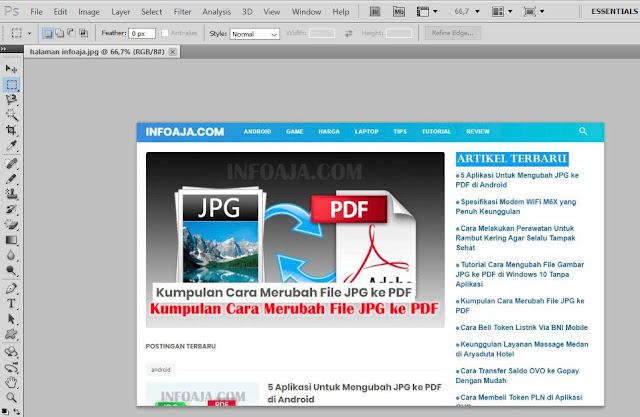
Task: Open the Edit menu
Action: tap(60, 12)
